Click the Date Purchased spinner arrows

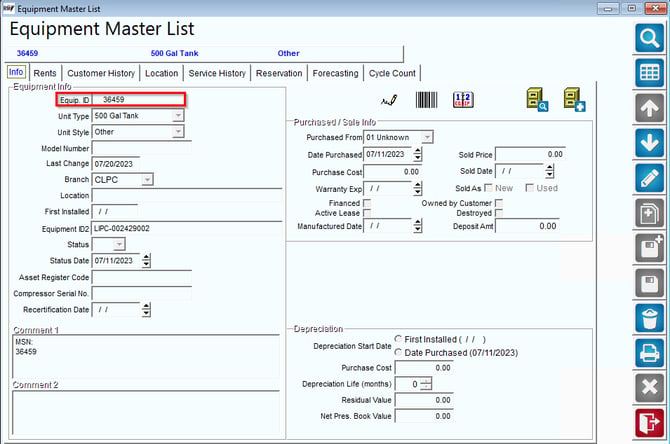pos(417,154)
